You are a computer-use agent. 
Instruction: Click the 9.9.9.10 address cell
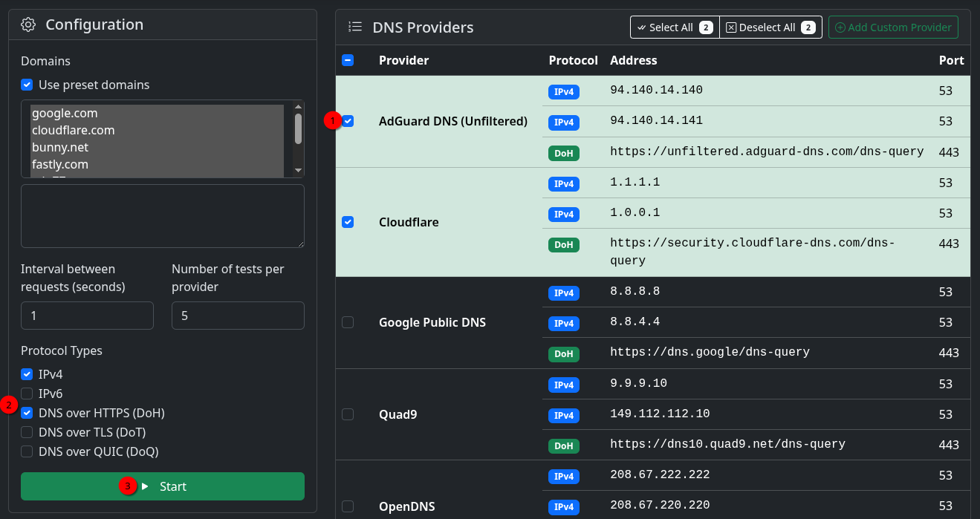(639, 383)
